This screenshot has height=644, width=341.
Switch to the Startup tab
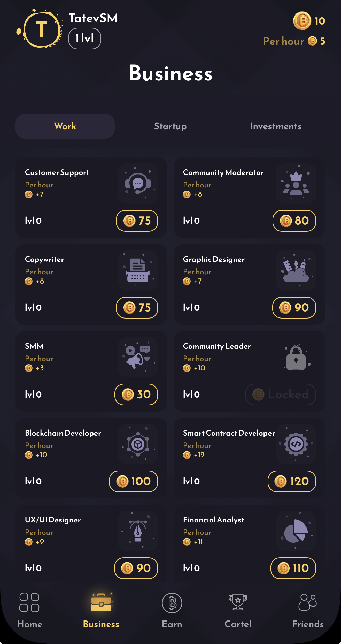[x=170, y=126]
